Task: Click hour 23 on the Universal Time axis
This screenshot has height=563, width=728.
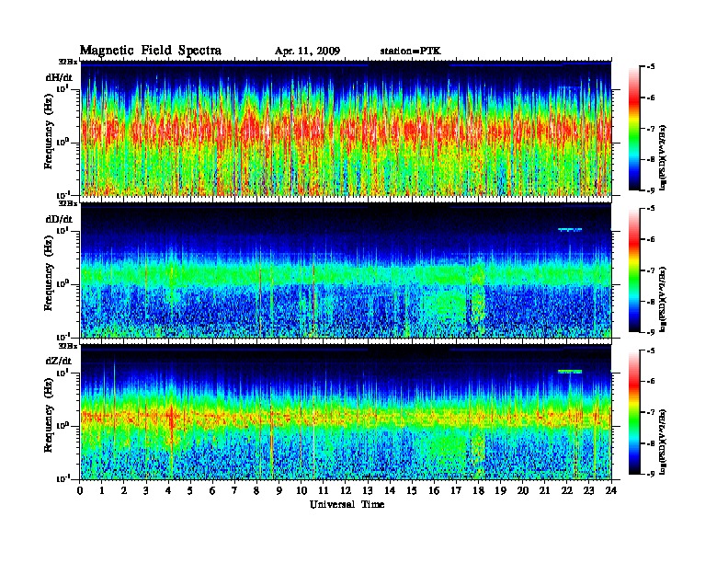Action: click(x=589, y=491)
